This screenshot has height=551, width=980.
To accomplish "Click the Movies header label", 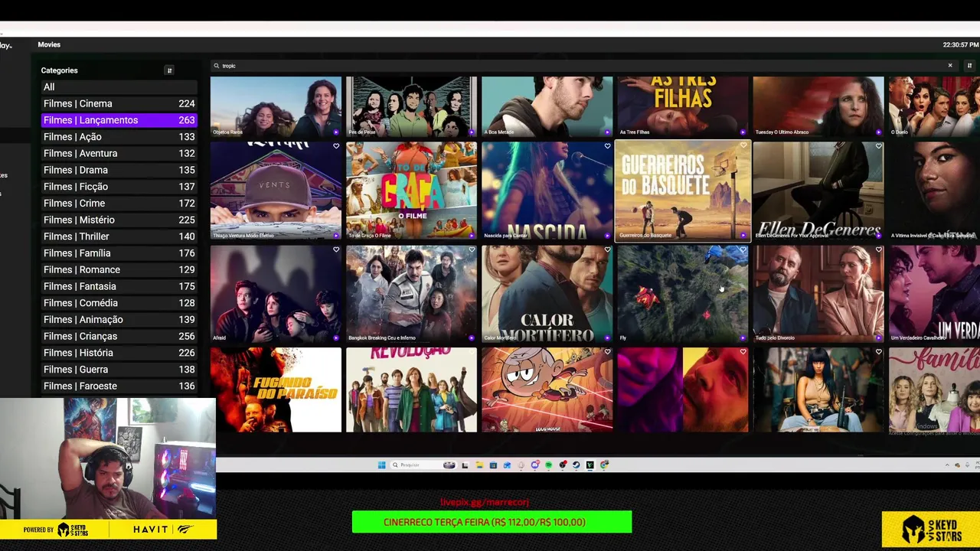I will point(49,44).
